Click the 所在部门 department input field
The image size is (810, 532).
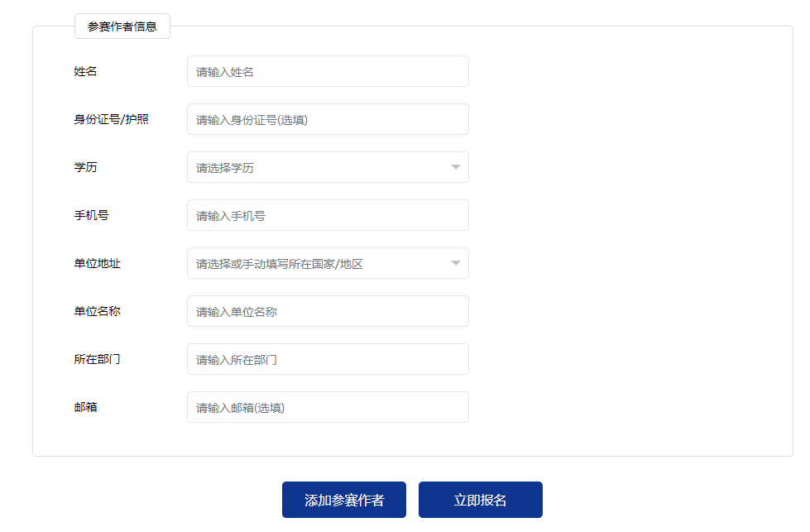coord(327,359)
